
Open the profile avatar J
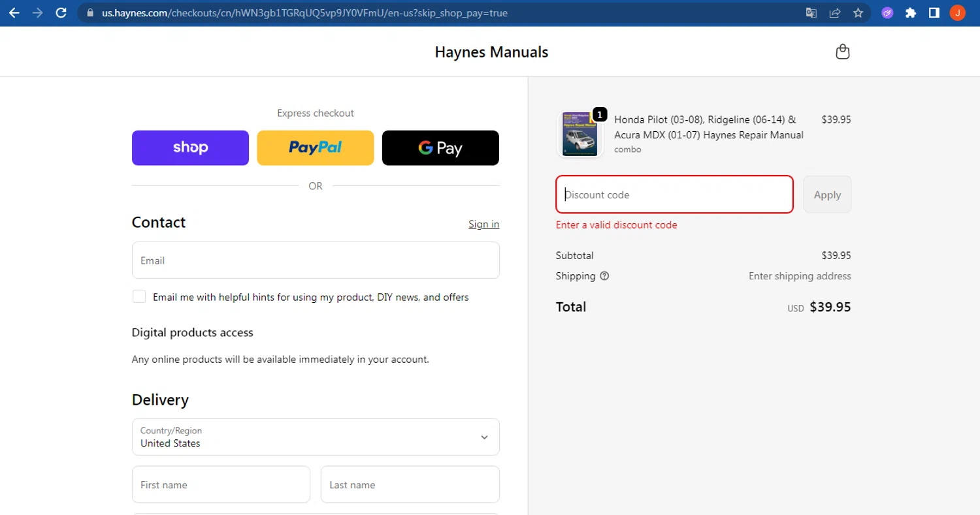(957, 12)
